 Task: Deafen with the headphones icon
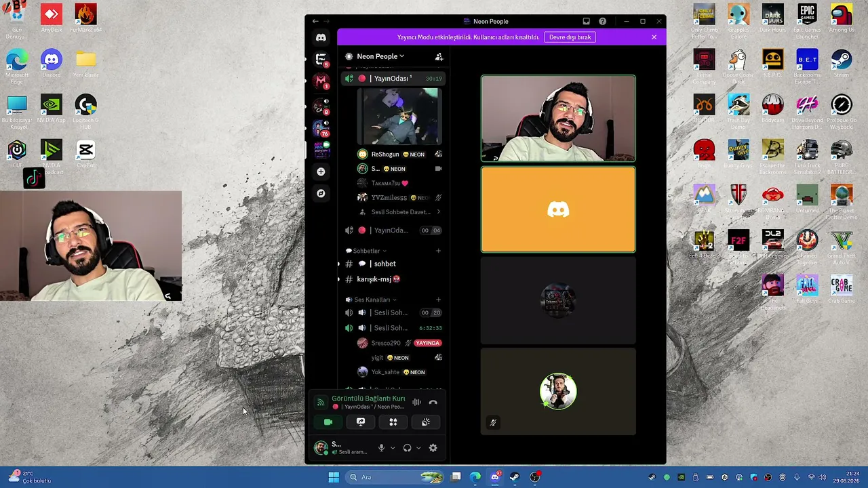coord(407,448)
